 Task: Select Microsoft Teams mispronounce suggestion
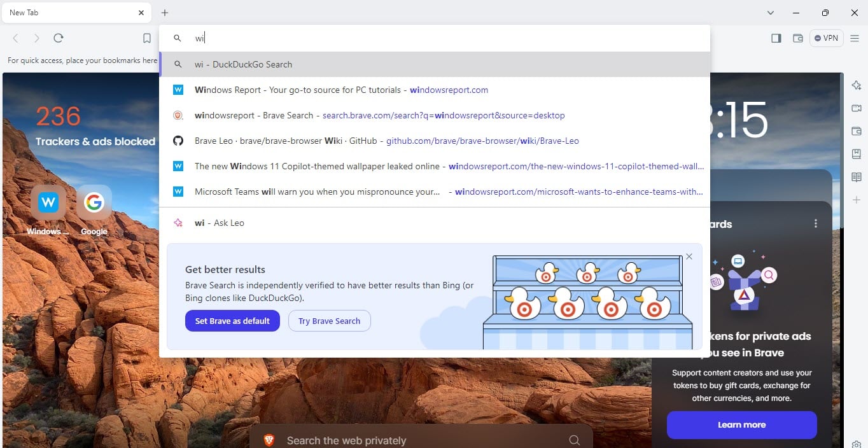click(435, 192)
